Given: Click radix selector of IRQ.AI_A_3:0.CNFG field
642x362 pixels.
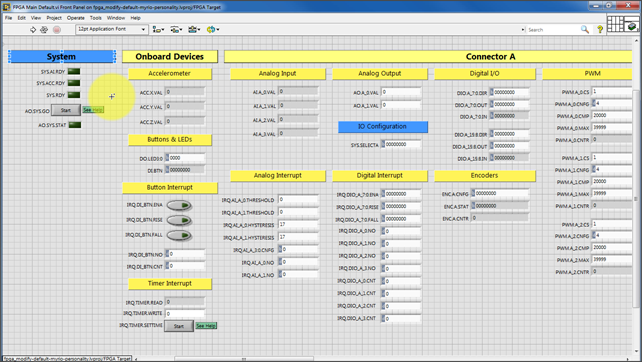Looking at the screenshot, I should (x=280, y=249).
